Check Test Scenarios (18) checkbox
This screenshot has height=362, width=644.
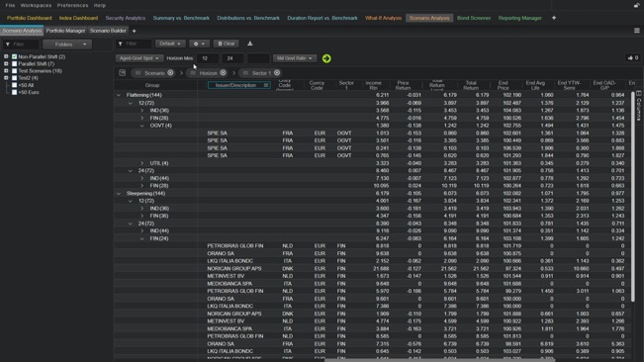(x=15, y=71)
